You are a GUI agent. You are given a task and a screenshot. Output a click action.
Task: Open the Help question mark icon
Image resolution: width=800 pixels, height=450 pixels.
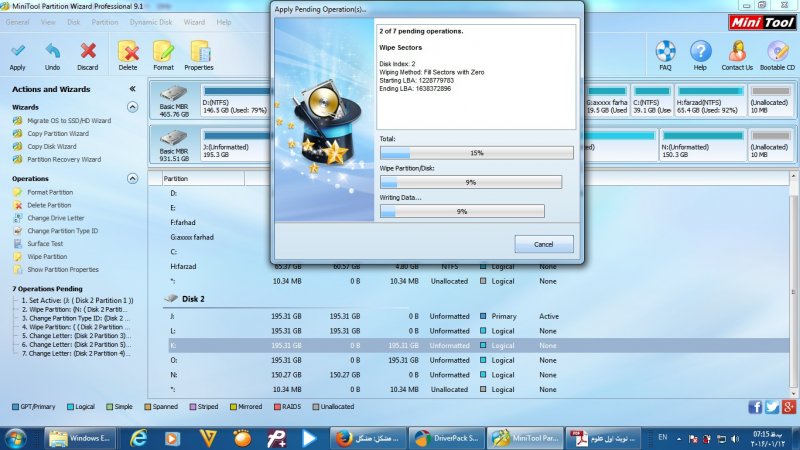pos(701,51)
